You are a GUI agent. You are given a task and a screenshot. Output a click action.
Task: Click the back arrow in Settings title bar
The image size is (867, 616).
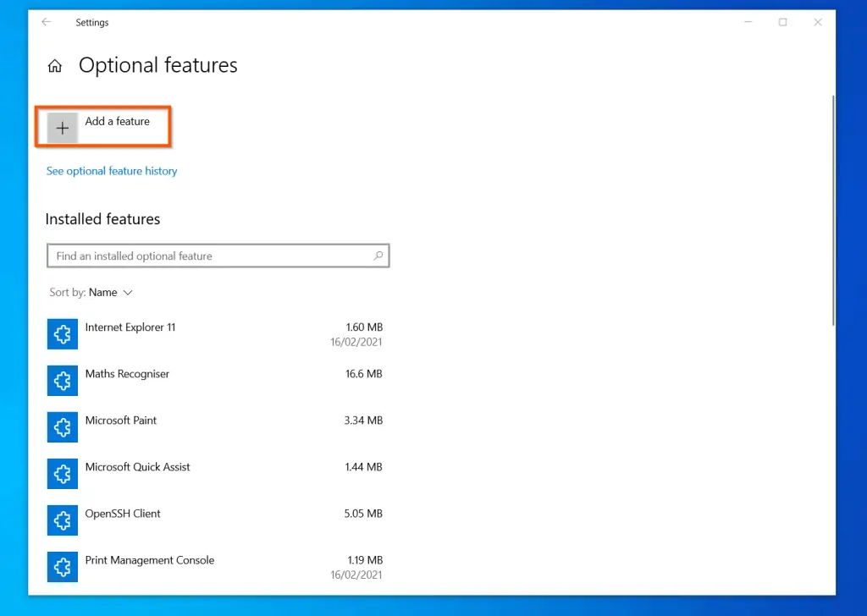(x=47, y=22)
